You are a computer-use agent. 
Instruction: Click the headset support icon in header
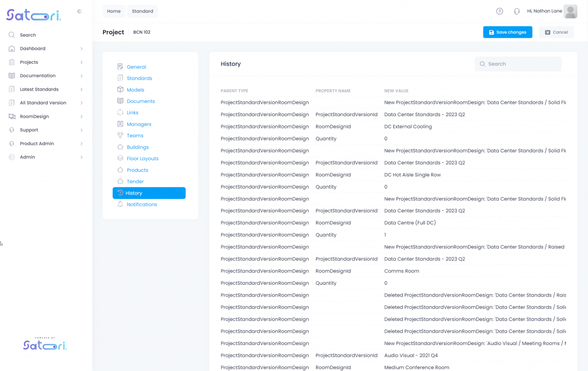pyautogui.click(x=516, y=11)
